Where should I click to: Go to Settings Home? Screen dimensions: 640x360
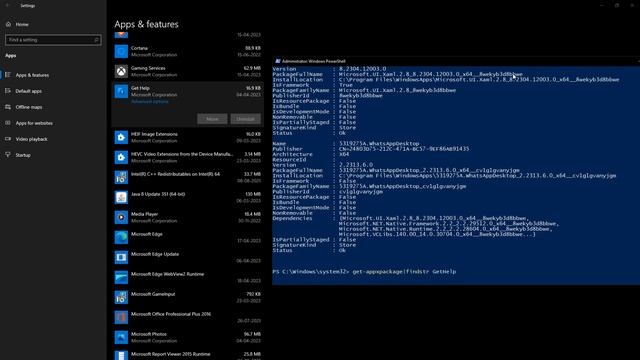22,24
